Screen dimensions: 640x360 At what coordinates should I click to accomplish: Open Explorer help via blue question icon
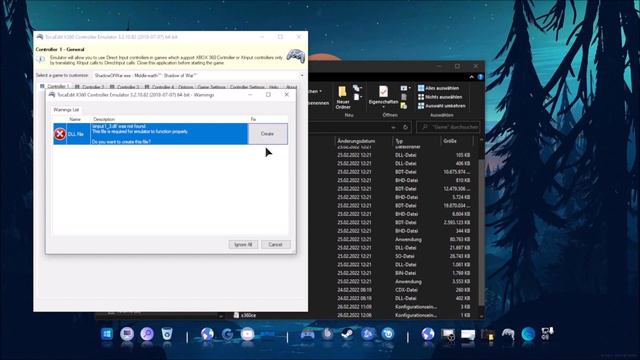(480, 77)
